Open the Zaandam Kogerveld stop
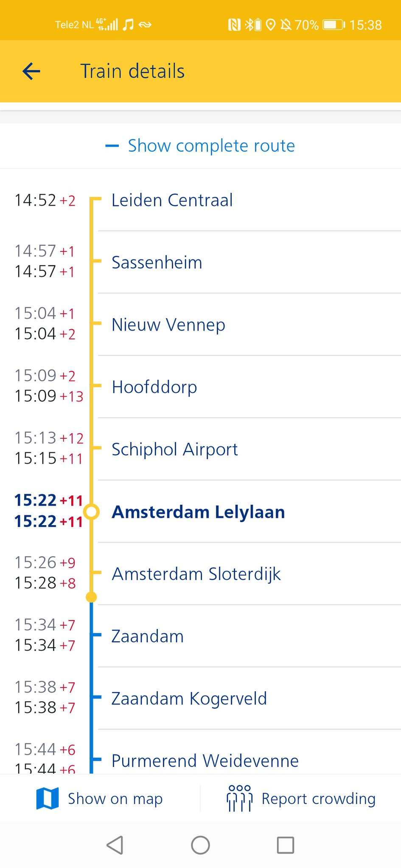This screenshot has width=401, height=868. [189, 698]
